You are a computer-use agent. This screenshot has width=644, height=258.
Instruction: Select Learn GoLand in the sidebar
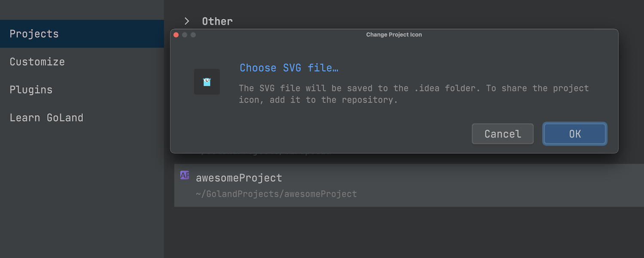pos(46,118)
